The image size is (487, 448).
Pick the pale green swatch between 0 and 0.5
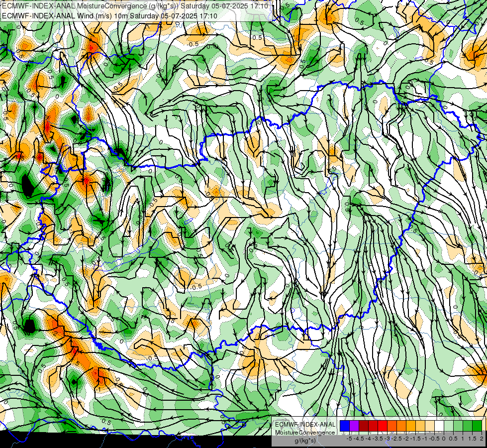tap(449, 426)
